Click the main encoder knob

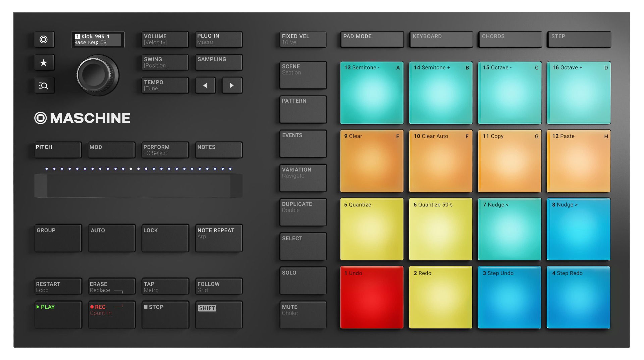[98, 75]
